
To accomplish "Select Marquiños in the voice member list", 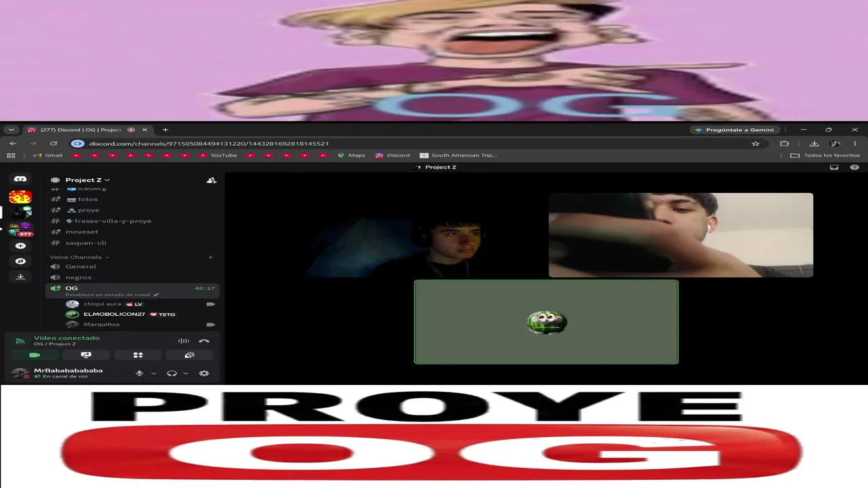I will 140,325.
